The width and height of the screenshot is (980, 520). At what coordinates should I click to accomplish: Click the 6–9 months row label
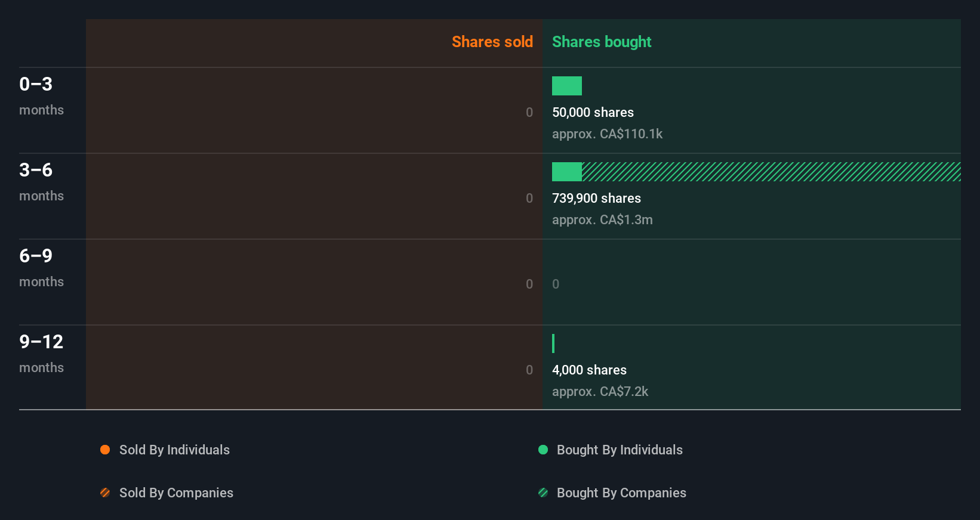[x=41, y=268]
